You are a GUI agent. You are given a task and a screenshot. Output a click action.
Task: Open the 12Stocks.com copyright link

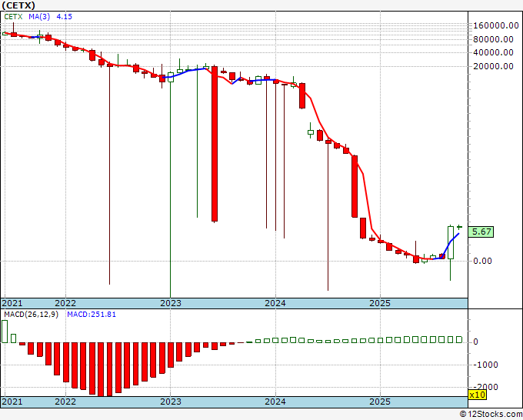(491, 415)
